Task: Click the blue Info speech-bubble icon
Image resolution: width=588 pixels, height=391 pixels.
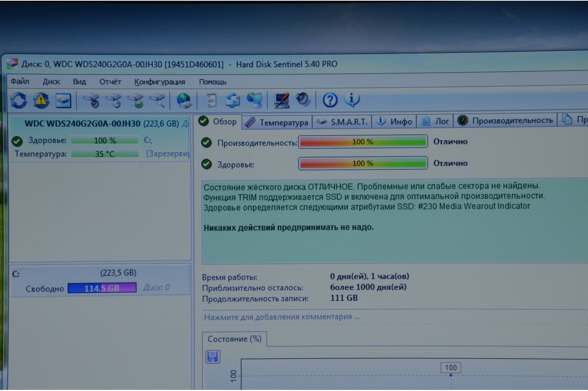Action: 352,100
